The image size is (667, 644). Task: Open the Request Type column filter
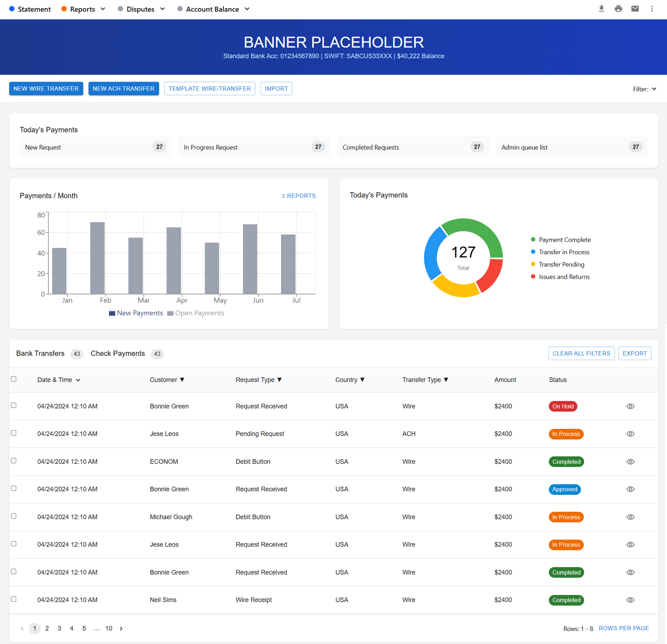point(279,380)
